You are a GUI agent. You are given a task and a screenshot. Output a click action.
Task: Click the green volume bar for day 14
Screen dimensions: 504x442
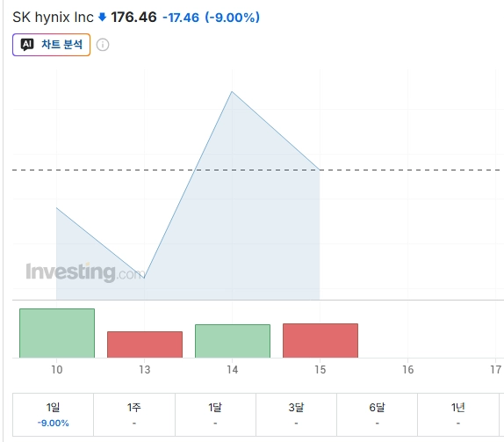point(233,341)
